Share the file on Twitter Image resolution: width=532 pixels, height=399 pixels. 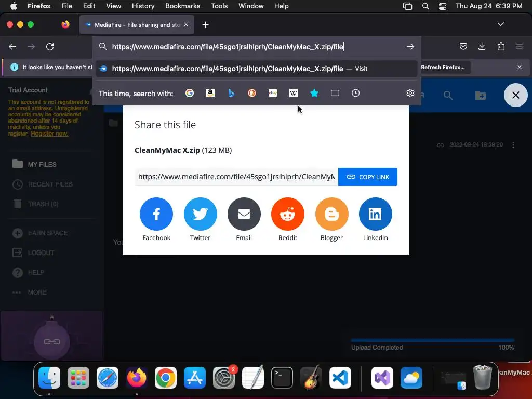pos(200,214)
